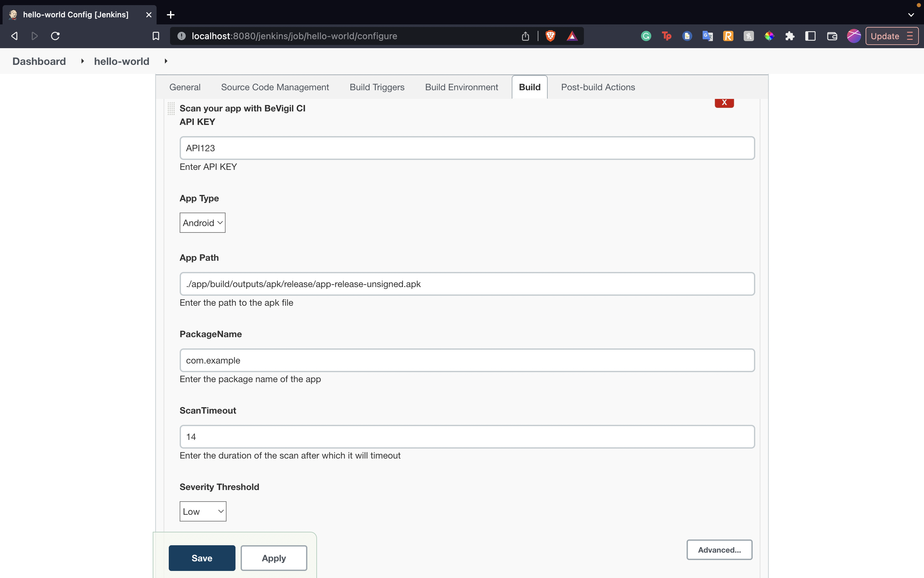Switch to Source Code Management tab
The image size is (924, 578).
[x=275, y=87]
